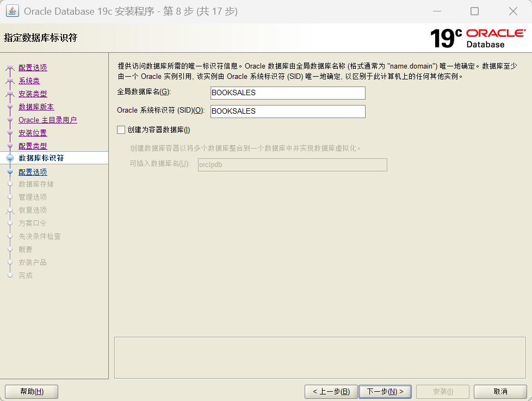The image size is (532, 401).
Task: Click the 帮助(H) button
Action: 32,392
